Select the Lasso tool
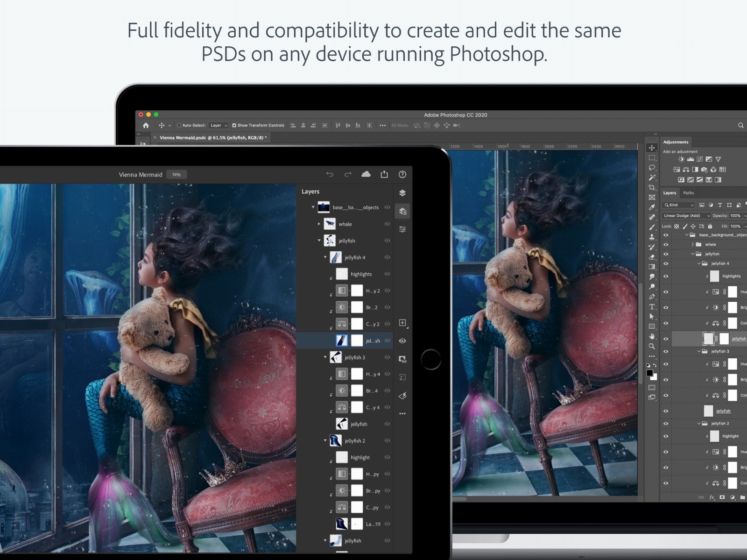 (652, 168)
